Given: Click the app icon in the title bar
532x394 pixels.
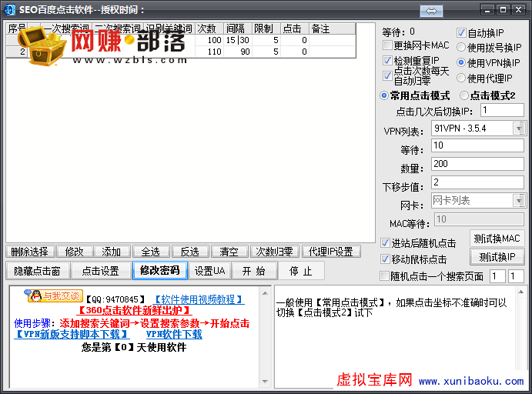Looking at the screenshot, I should pyautogui.click(x=10, y=9).
